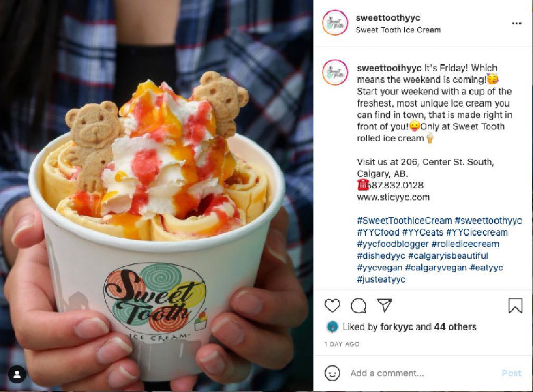The height and width of the screenshot is (392, 533).
Task: Open the #rolledicecream hashtag
Action: point(465,244)
